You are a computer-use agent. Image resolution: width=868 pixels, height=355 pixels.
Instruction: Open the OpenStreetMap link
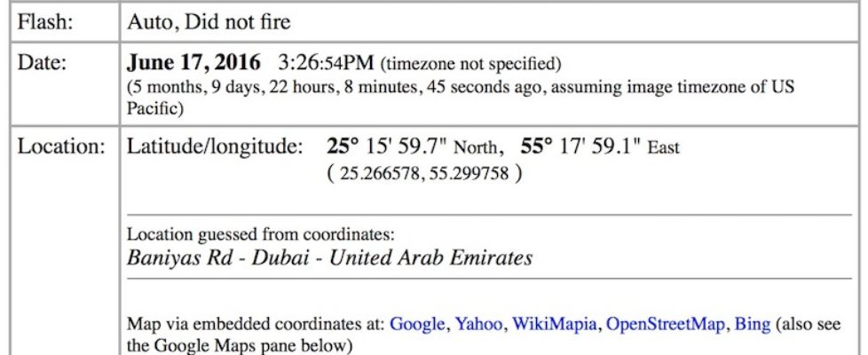pos(665,325)
